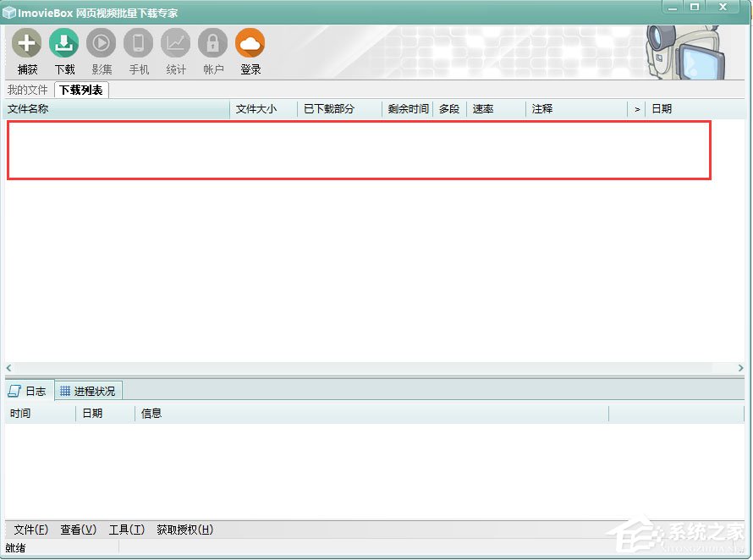Switch to the 我的文件 tab
753x560 pixels.
tap(27, 90)
